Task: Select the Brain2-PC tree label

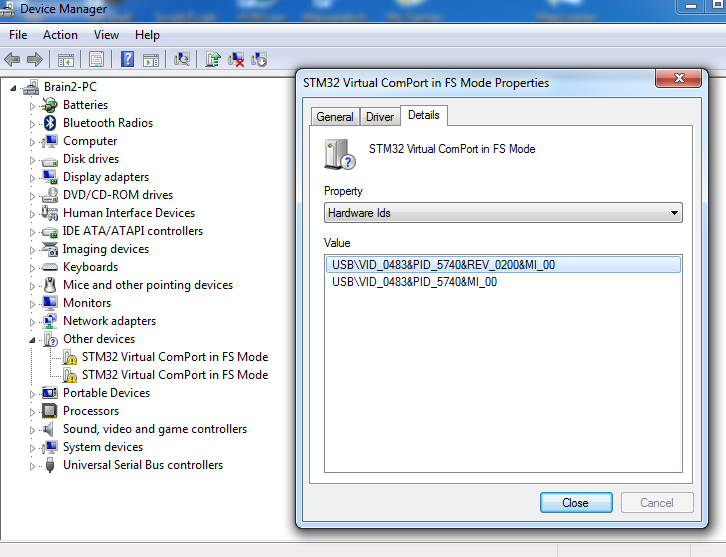Action: click(x=70, y=87)
